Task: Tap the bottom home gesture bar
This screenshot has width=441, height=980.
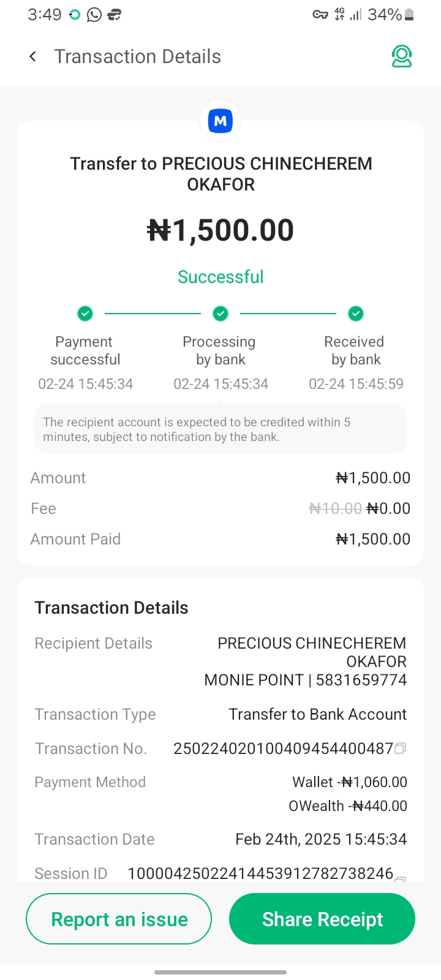Action: point(221,972)
